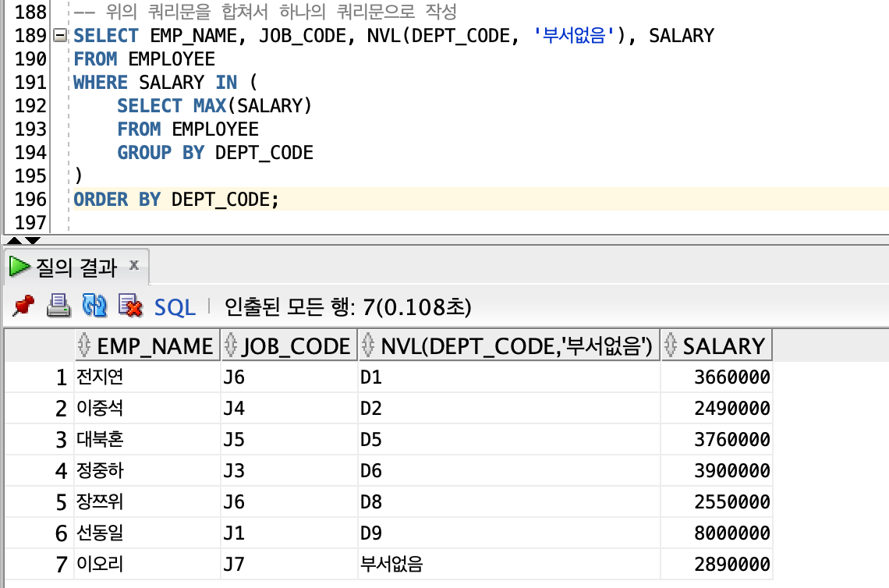889x588 pixels.
Task: Click GROUP BY keyword on line 194
Action: [x=161, y=153]
